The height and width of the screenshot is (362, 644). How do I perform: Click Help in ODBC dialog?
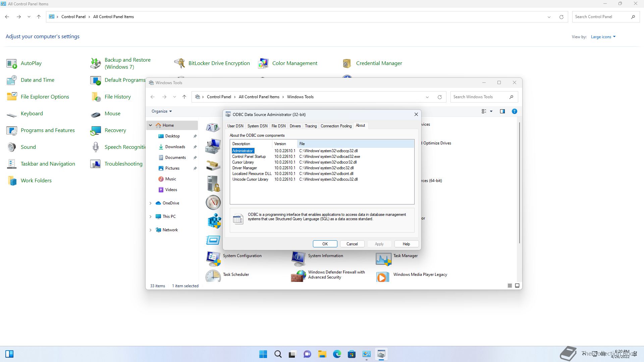point(406,244)
